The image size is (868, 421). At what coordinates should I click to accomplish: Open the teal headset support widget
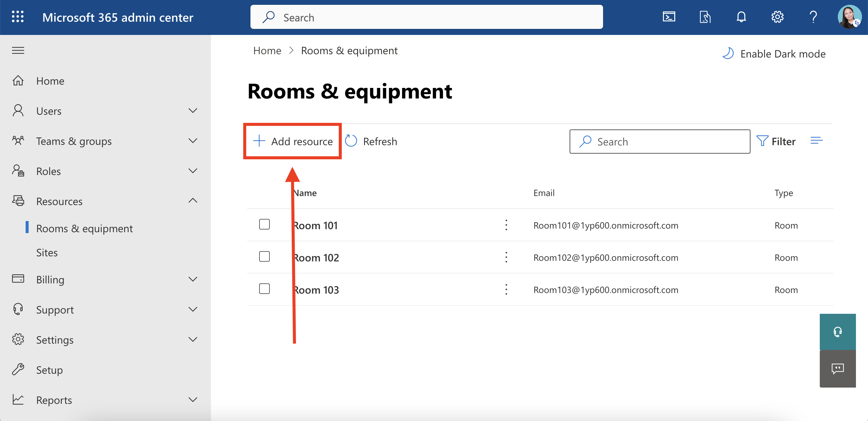click(x=837, y=332)
